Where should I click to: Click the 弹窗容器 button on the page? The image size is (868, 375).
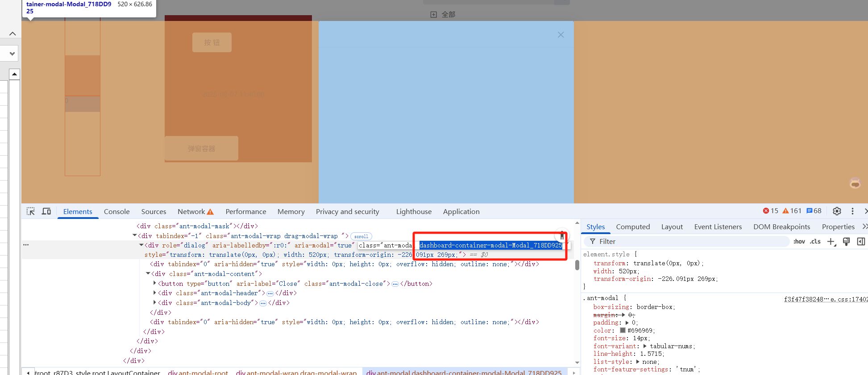click(x=201, y=148)
